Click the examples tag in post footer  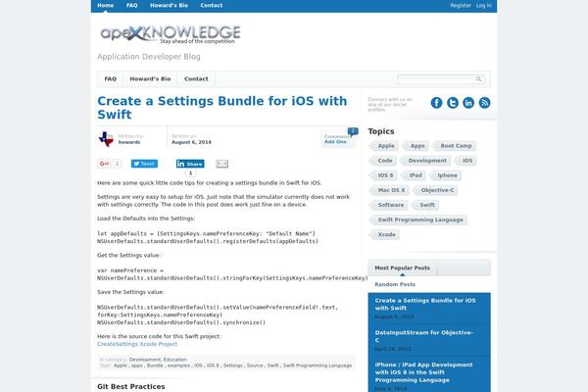tap(178, 366)
